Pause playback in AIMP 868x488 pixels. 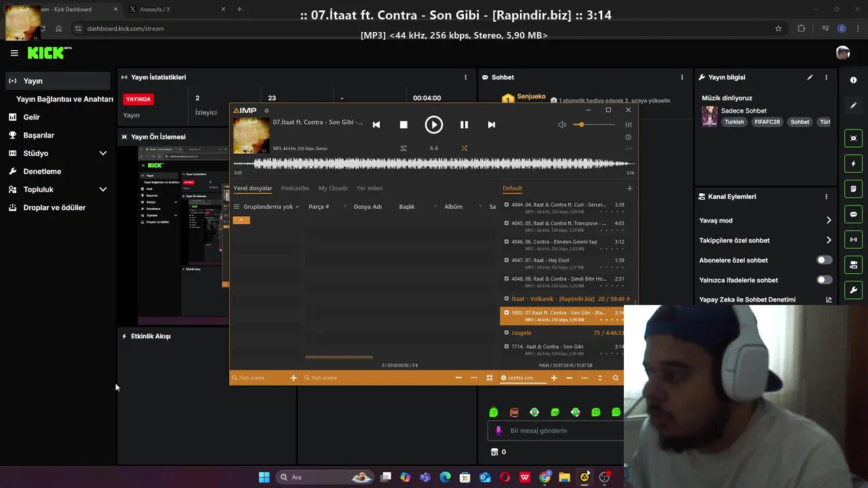(x=464, y=125)
